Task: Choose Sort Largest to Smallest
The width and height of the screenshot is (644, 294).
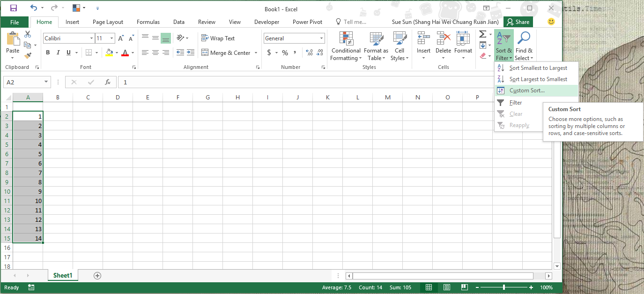Action: 536,79
